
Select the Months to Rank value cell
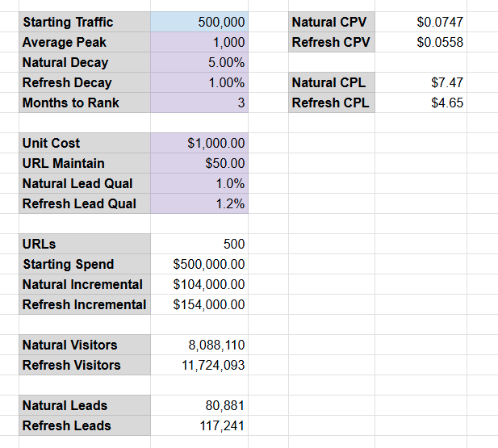pos(199,103)
